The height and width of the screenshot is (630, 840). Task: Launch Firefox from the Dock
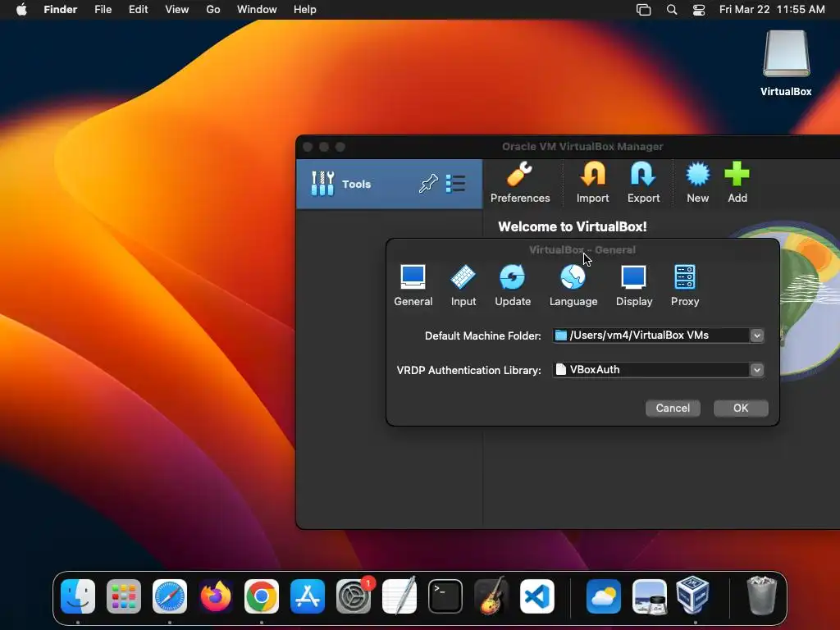point(216,596)
